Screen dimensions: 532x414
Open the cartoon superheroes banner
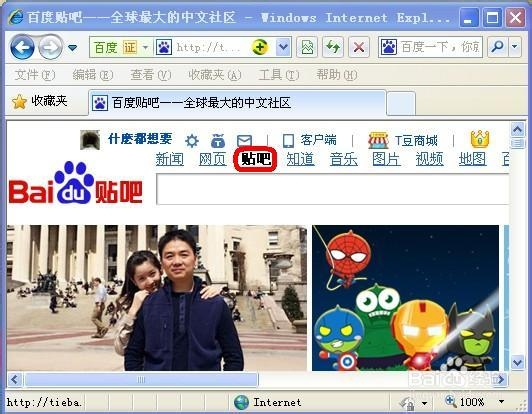pos(405,298)
